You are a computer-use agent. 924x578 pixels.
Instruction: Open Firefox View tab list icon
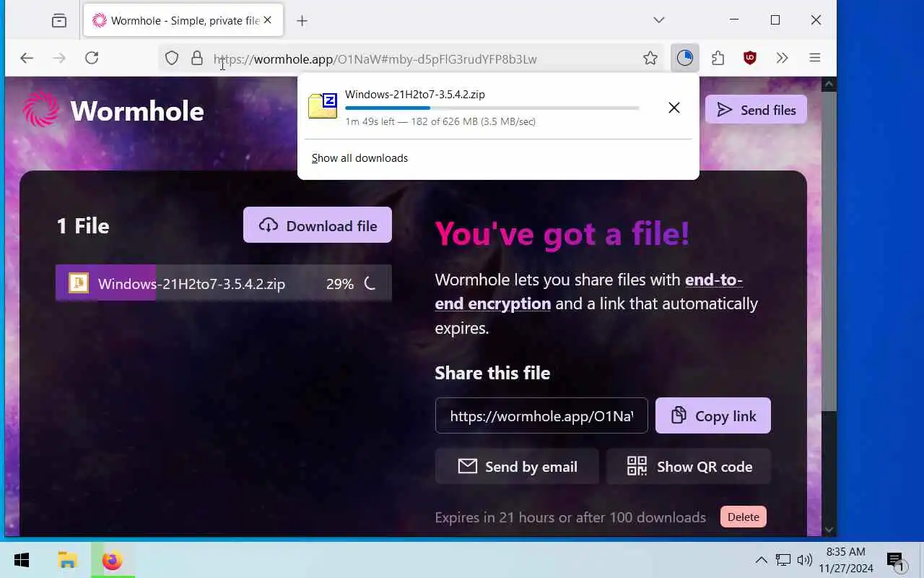(x=59, y=20)
